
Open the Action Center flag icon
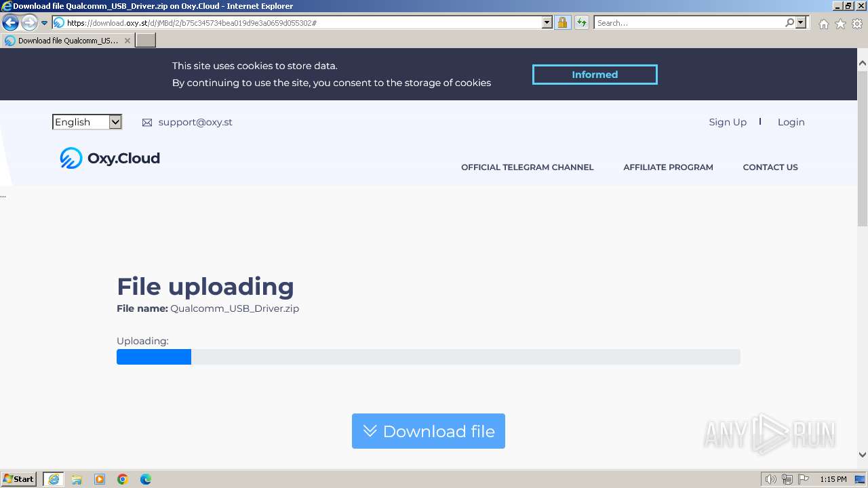point(804,479)
